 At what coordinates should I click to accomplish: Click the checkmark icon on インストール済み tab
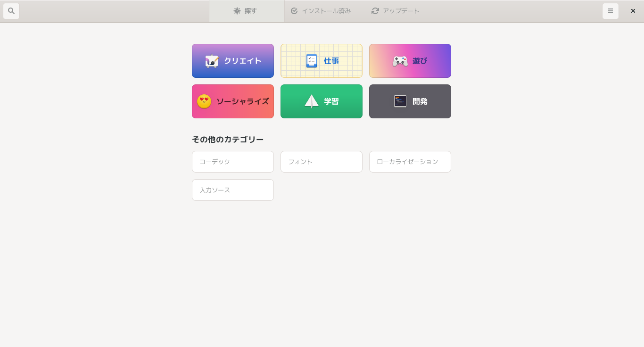pos(294,11)
